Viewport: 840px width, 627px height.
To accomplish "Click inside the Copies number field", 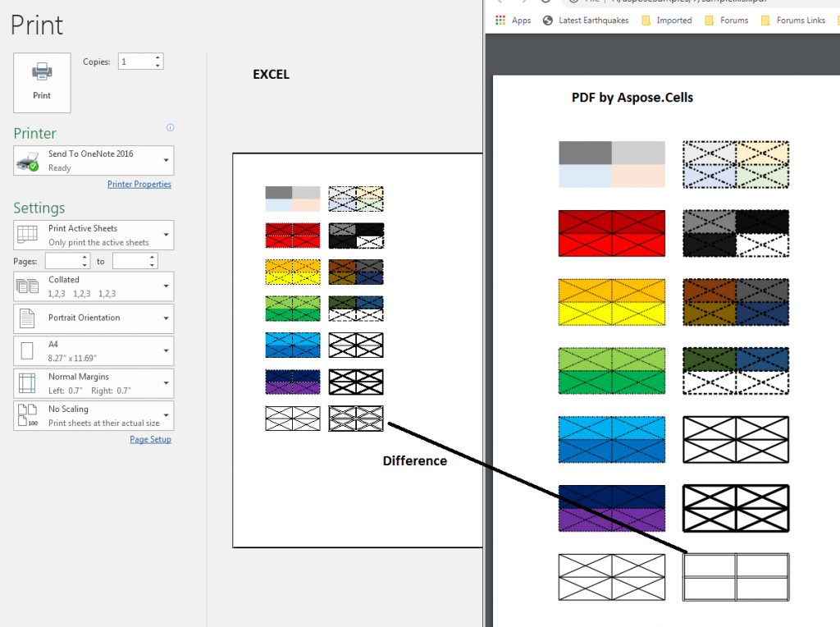I will pyautogui.click(x=136, y=62).
